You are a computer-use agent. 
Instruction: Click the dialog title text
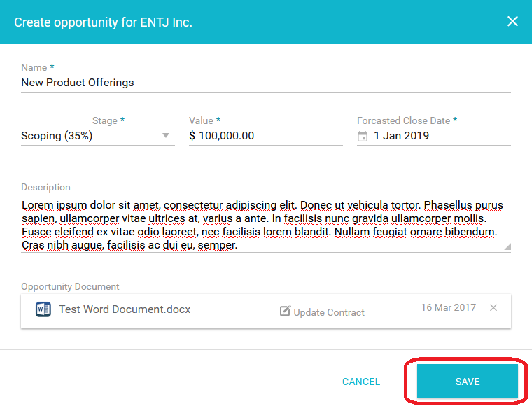coord(103,22)
